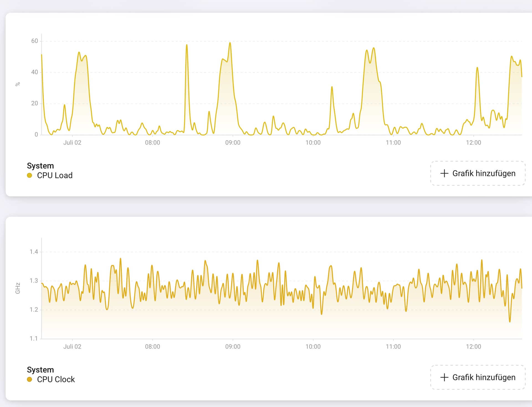Click the Juli 02 label on CPU Load axis
Image resolution: width=532 pixels, height=407 pixels.
click(x=72, y=142)
